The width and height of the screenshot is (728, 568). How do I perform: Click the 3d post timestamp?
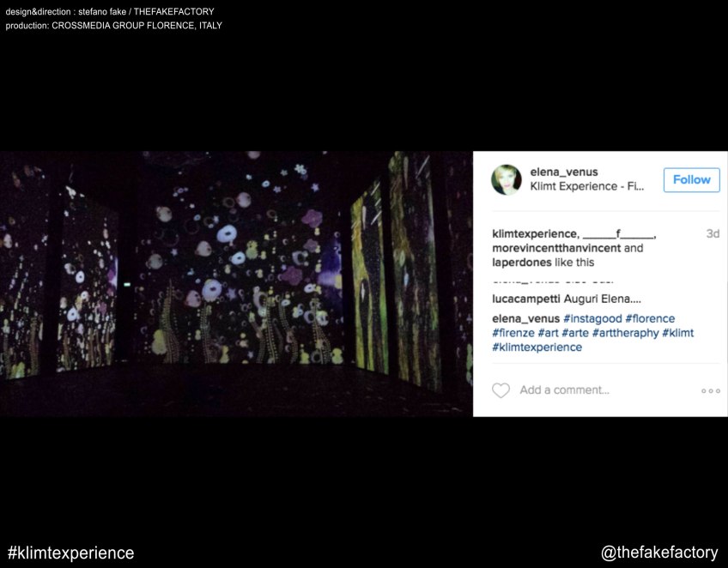click(712, 234)
